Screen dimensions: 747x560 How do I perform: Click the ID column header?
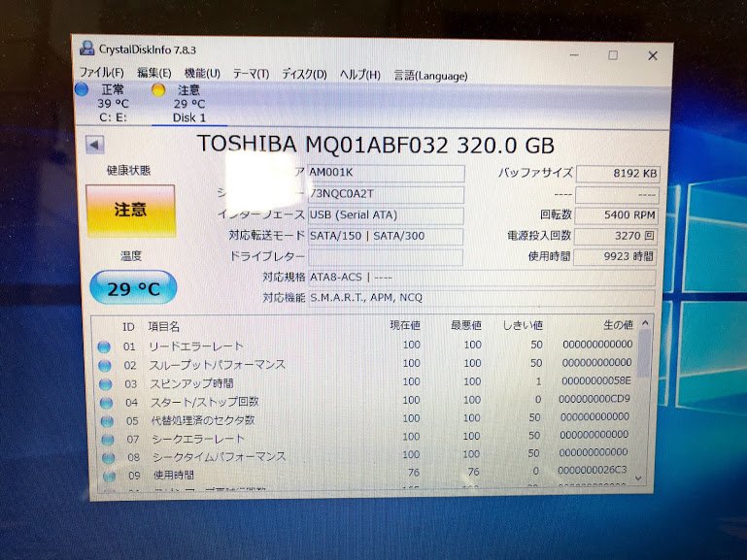coord(128,327)
